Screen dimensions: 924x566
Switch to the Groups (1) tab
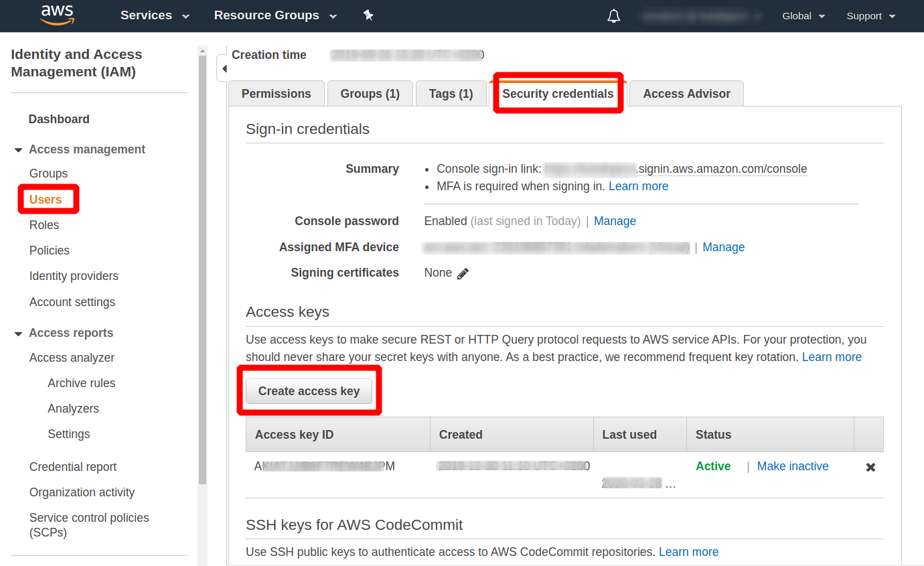pos(370,94)
